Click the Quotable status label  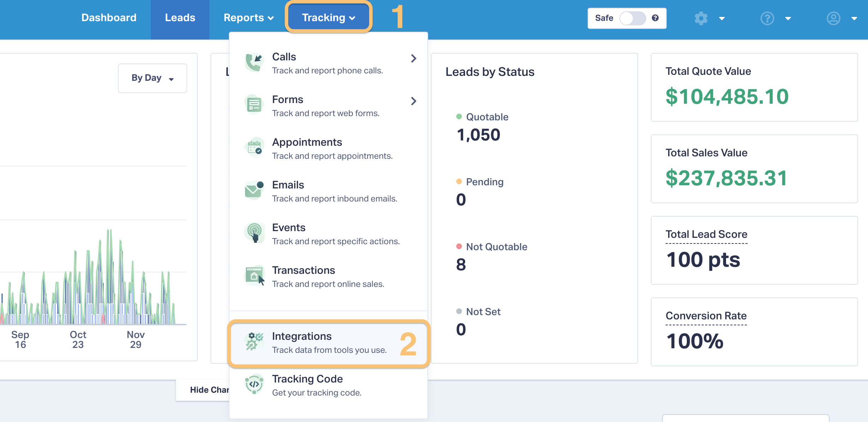tap(487, 117)
